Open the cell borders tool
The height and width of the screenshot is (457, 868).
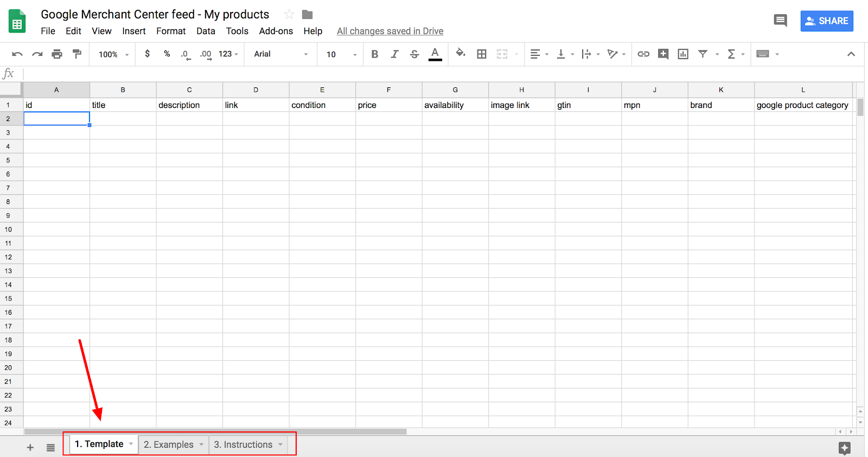pos(482,54)
